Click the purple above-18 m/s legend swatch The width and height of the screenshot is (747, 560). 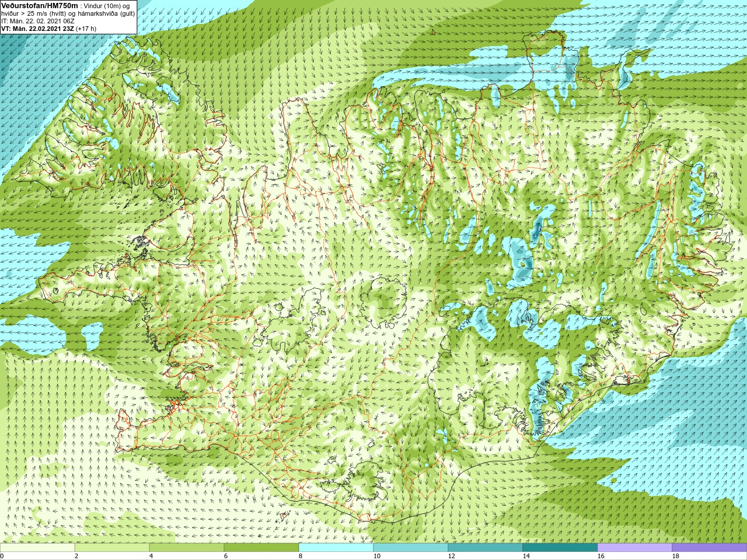(710, 548)
